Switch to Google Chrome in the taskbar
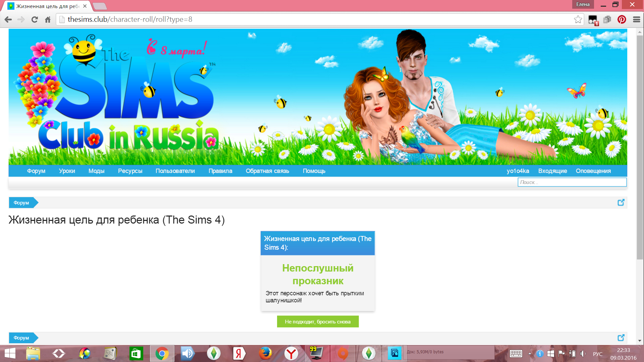Screen dimensions: 644x362 [162, 354]
